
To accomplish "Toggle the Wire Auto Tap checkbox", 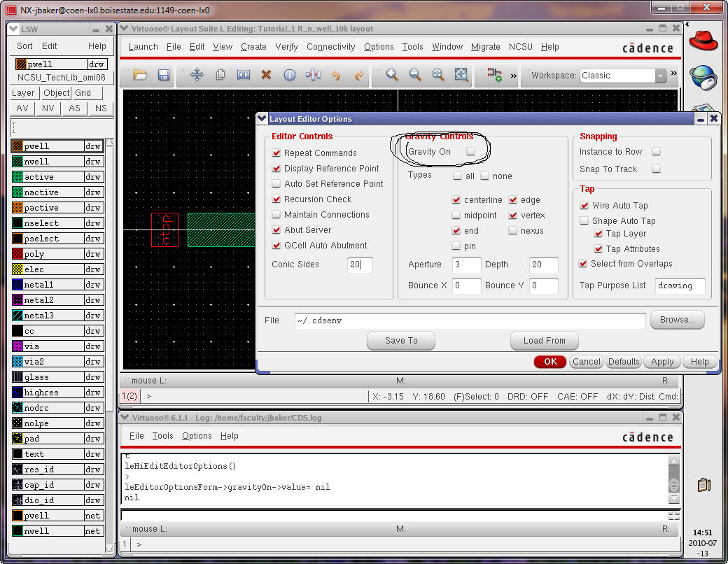I will [x=584, y=206].
